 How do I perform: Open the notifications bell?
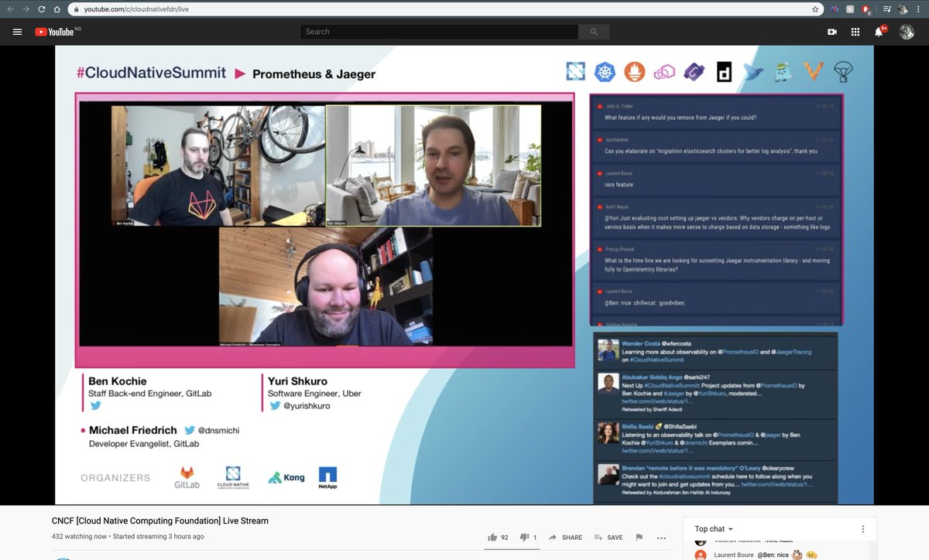879,32
